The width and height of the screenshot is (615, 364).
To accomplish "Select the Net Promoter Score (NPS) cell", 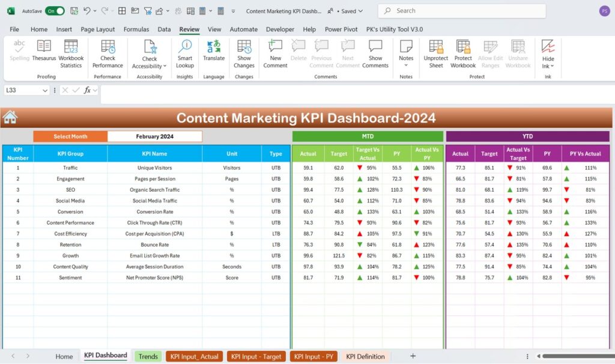I will click(x=154, y=278).
